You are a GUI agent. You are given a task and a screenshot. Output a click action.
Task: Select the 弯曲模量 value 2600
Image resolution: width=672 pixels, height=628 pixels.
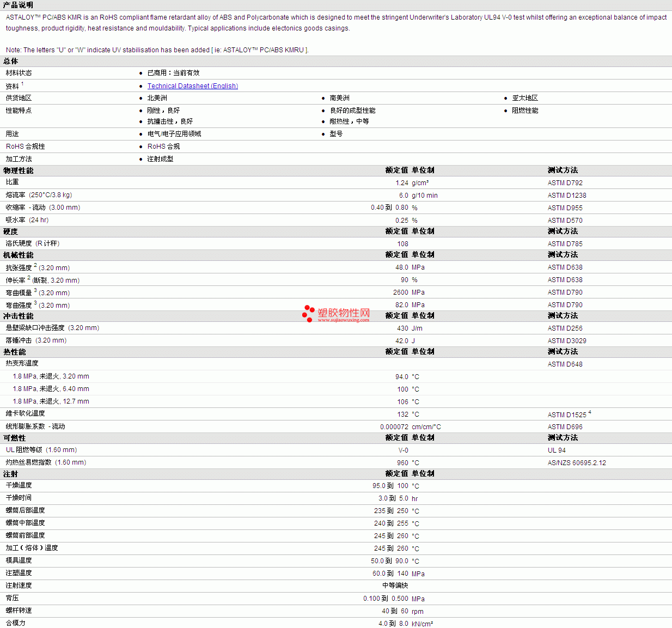(x=401, y=292)
